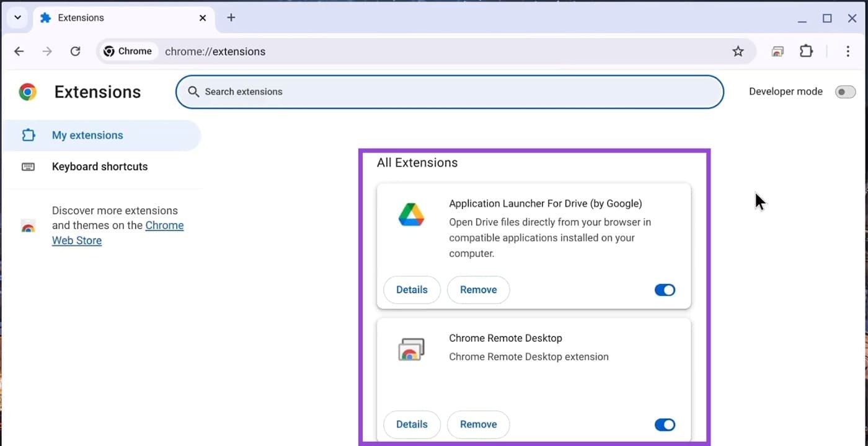Open the Extensions puzzle icon in toolbar
868x446 pixels.
(806, 51)
